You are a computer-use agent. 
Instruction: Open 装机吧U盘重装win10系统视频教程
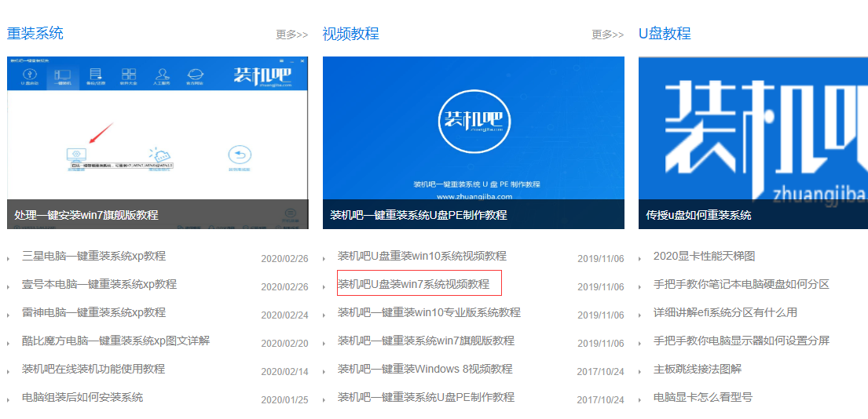click(x=422, y=256)
